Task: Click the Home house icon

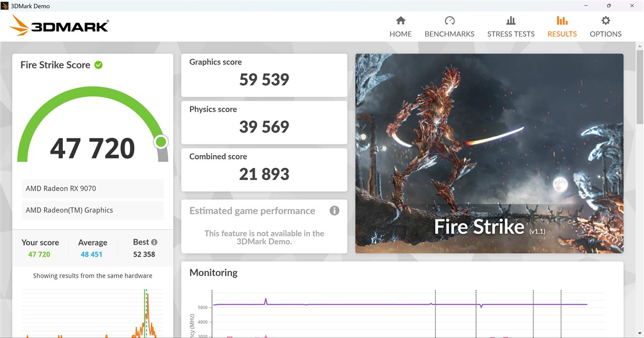Action: pos(400,21)
